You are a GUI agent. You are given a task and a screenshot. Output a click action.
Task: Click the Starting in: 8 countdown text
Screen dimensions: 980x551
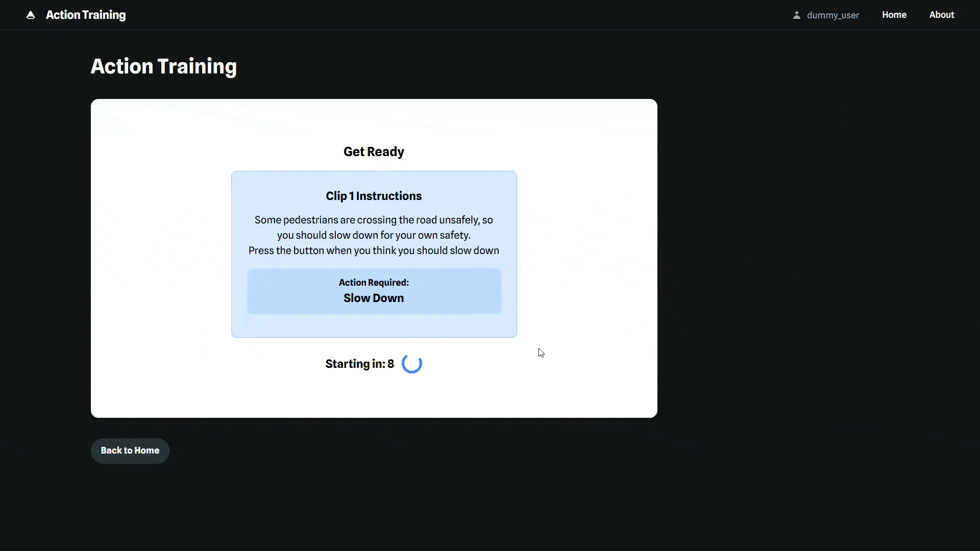[x=359, y=364]
